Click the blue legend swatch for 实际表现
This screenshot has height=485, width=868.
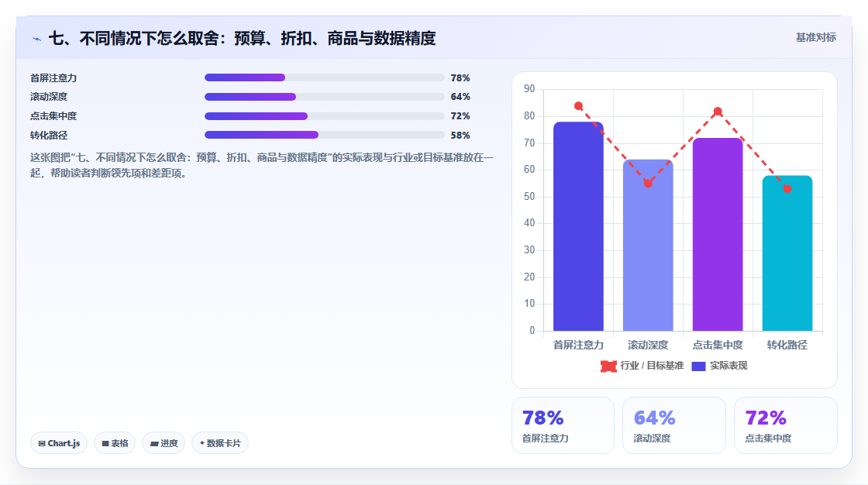pos(698,366)
